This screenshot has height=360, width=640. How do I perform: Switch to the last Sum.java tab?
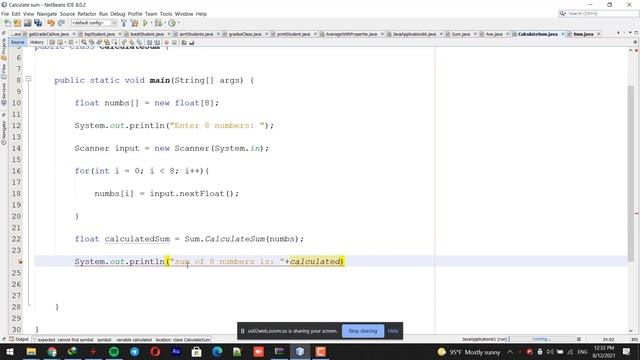[583, 34]
